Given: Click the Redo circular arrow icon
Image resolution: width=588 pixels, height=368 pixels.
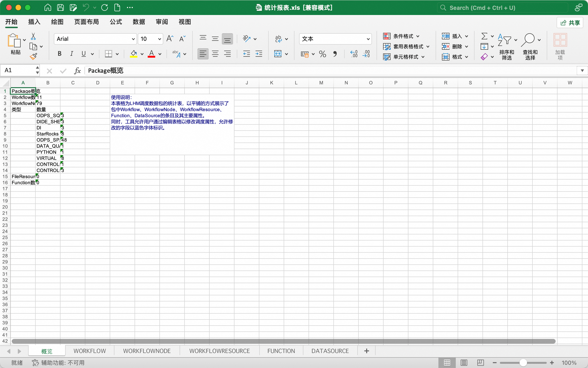Looking at the screenshot, I should 105,8.
